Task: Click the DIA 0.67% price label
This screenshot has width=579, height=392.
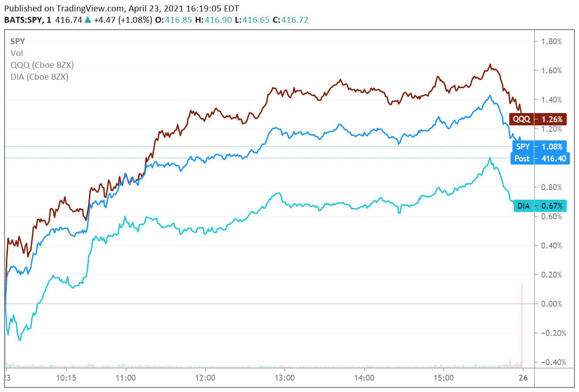Action: pyautogui.click(x=540, y=206)
